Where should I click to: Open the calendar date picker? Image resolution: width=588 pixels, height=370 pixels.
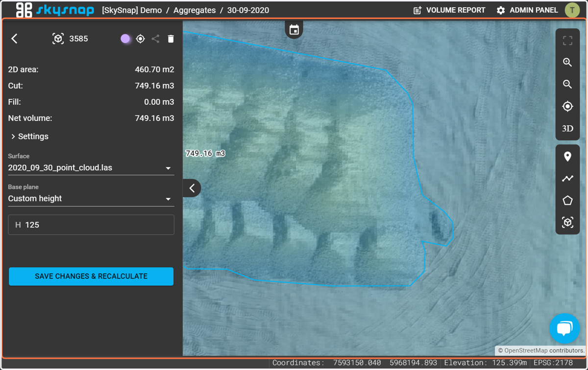294,30
